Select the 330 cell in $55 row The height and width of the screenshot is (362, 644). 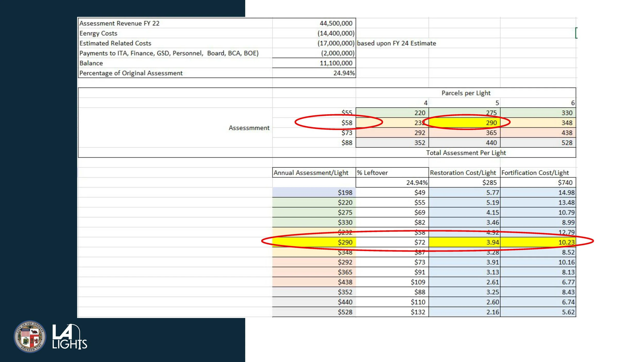coord(538,113)
